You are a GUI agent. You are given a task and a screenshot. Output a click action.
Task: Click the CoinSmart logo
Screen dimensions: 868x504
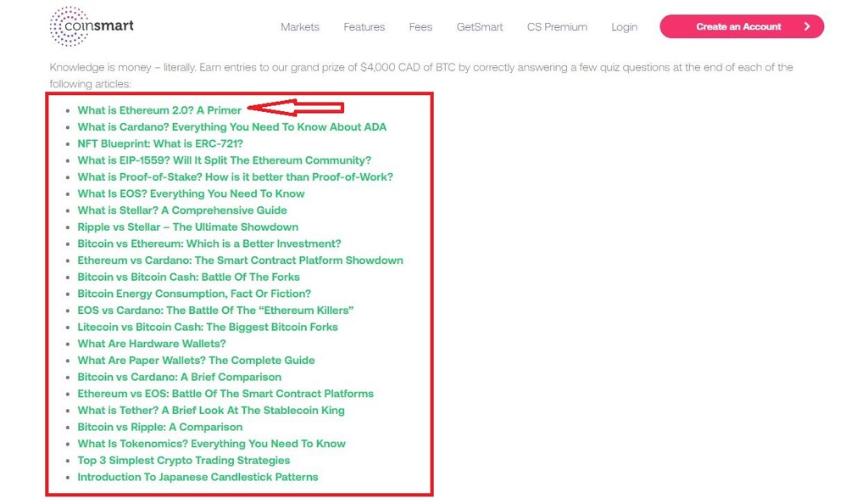pyautogui.click(x=92, y=26)
